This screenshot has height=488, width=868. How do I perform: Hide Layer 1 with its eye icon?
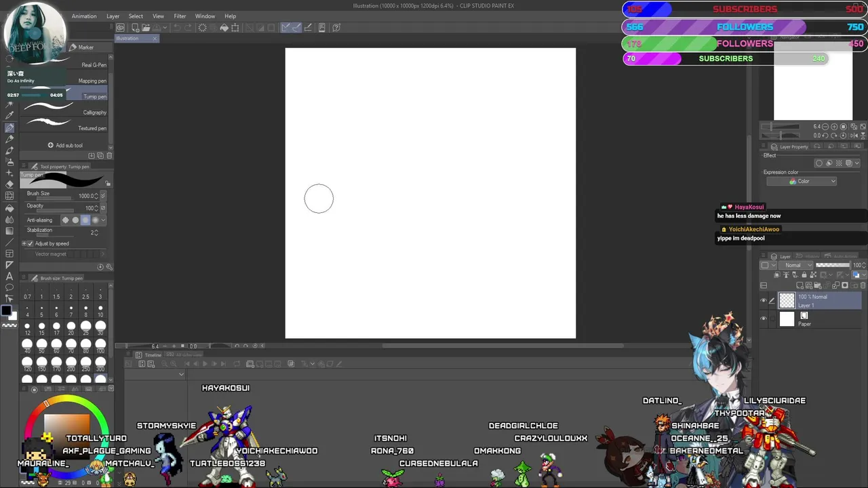(764, 300)
